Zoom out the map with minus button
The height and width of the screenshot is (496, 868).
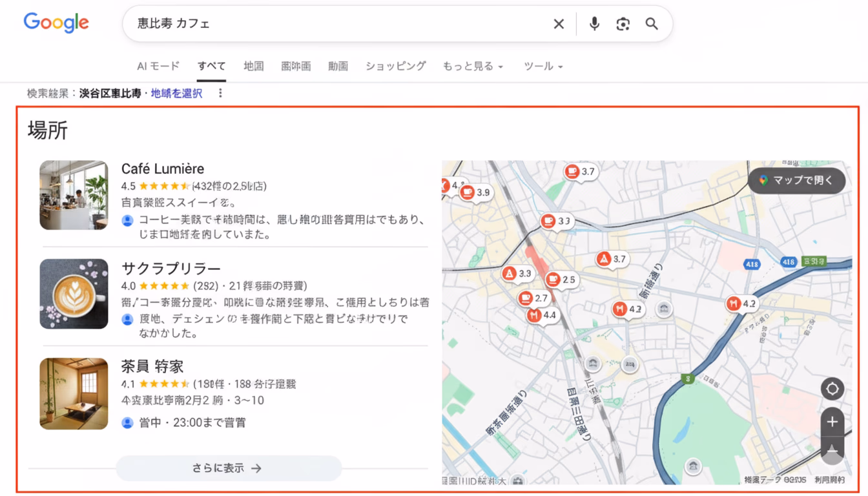pos(832,450)
